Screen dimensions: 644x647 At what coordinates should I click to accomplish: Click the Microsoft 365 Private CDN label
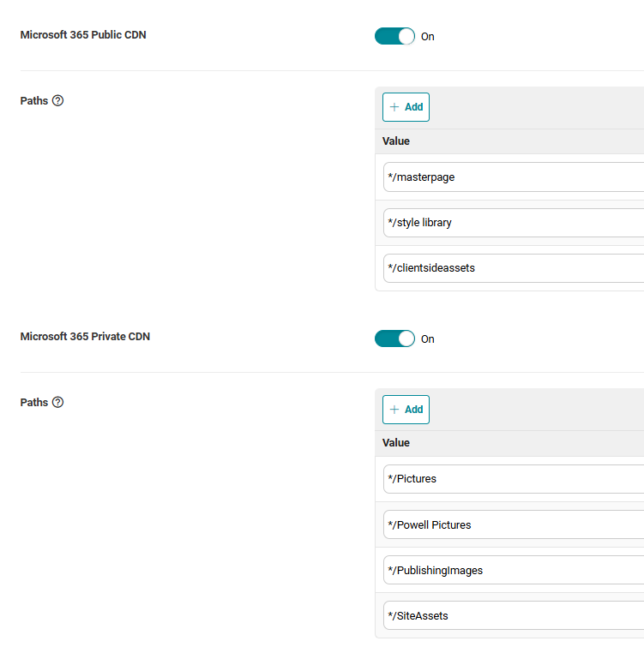point(85,337)
